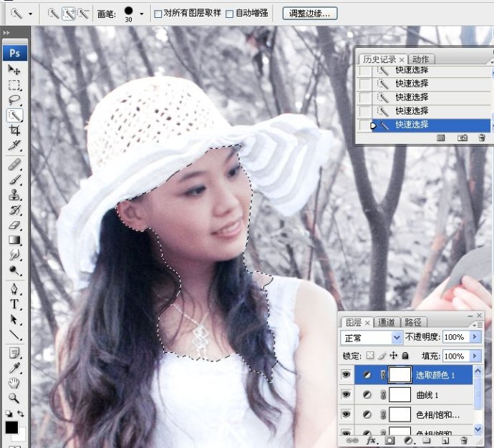Add a layer style (fx)
The image size is (494, 448).
(372, 440)
